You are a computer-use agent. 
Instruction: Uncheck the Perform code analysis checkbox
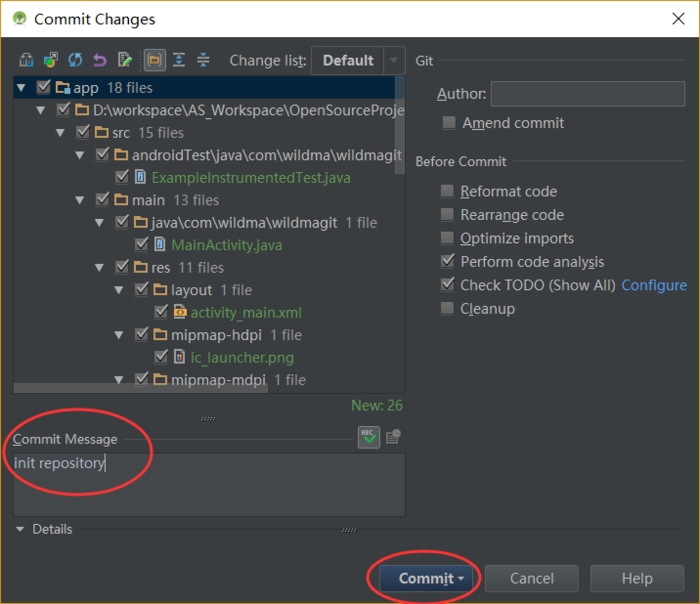click(x=447, y=261)
